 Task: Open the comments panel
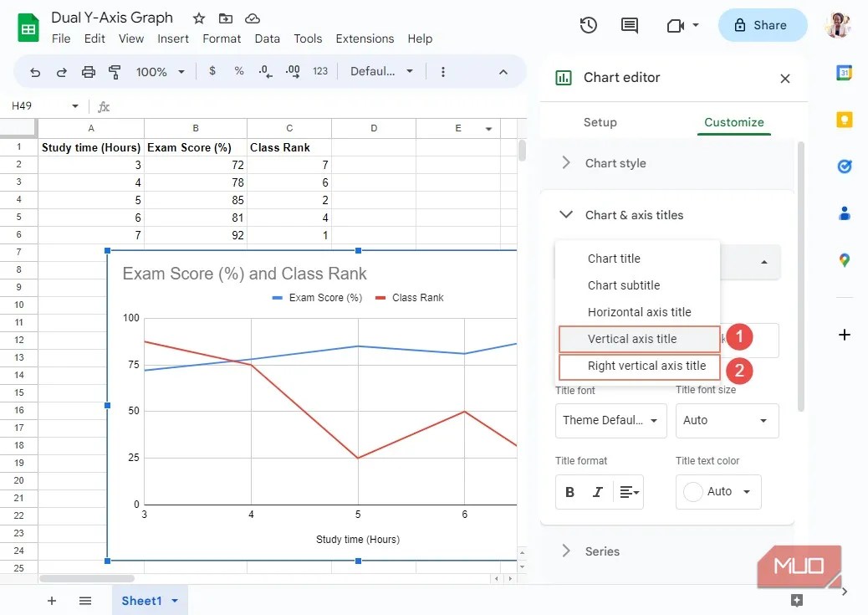coord(630,25)
